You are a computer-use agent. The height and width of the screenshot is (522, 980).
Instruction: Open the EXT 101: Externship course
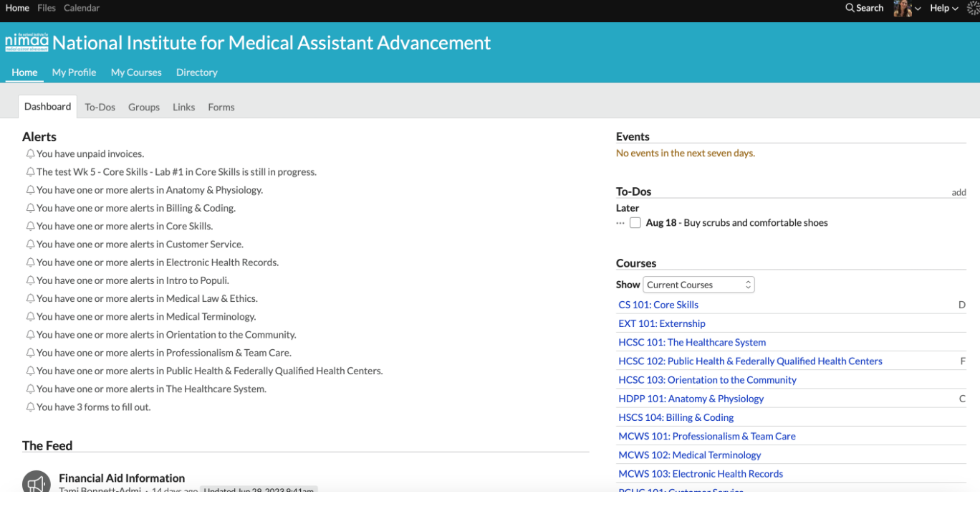pyautogui.click(x=662, y=323)
